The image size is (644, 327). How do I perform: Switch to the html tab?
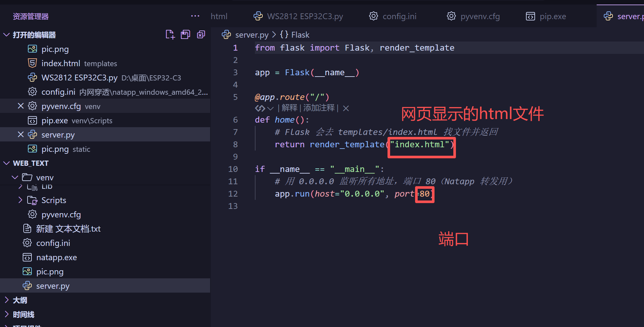[219, 16]
